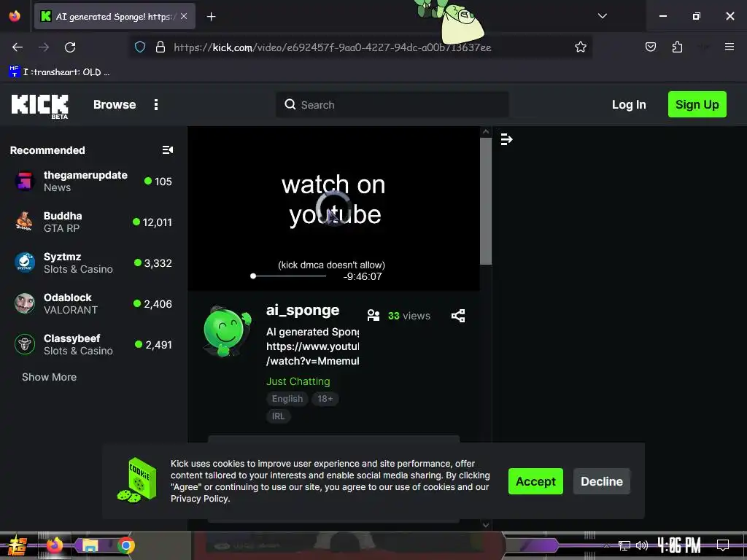Click the tracking protection shield icon
747x560 pixels.
point(139,47)
